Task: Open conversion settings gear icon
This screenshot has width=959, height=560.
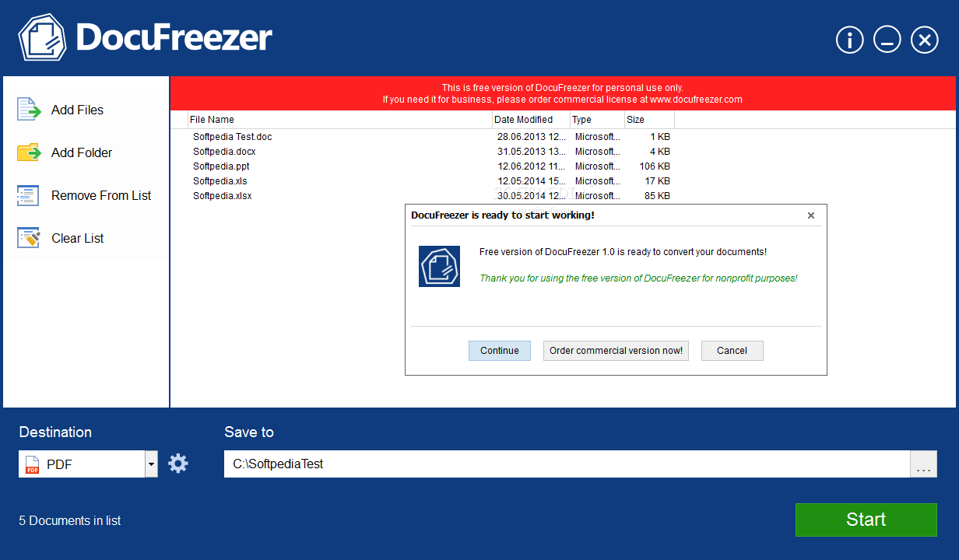Action: click(178, 464)
